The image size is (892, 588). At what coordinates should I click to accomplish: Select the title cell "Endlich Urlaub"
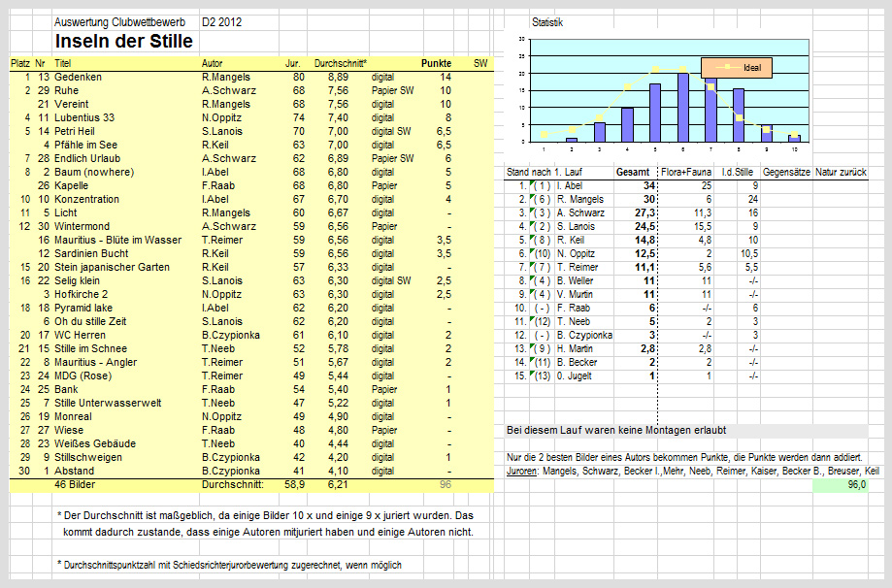tap(87, 159)
